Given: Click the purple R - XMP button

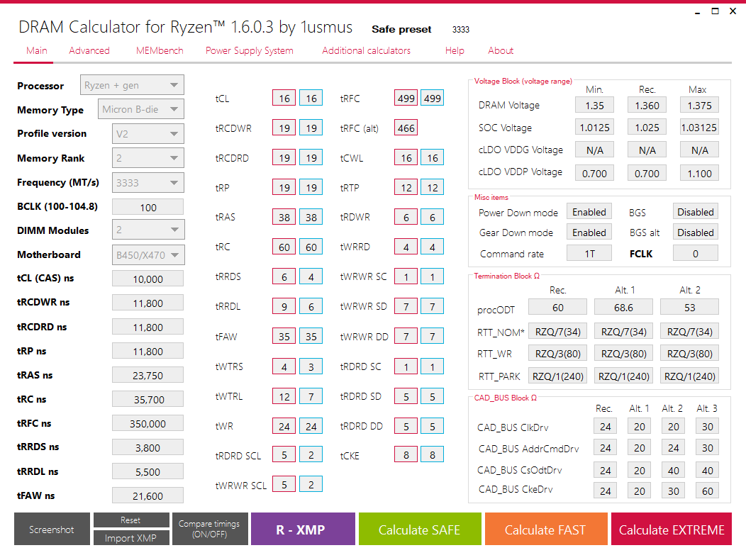Looking at the screenshot, I should pyautogui.click(x=303, y=529).
